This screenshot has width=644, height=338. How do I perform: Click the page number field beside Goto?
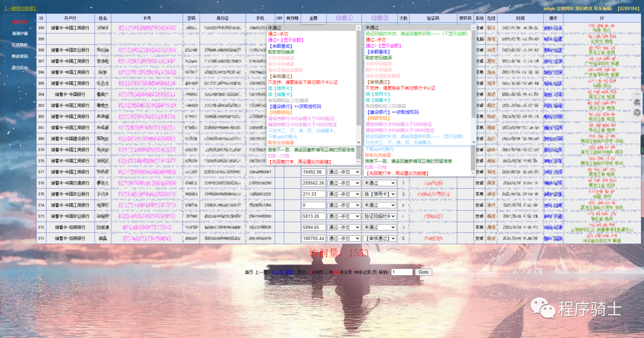point(401,272)
